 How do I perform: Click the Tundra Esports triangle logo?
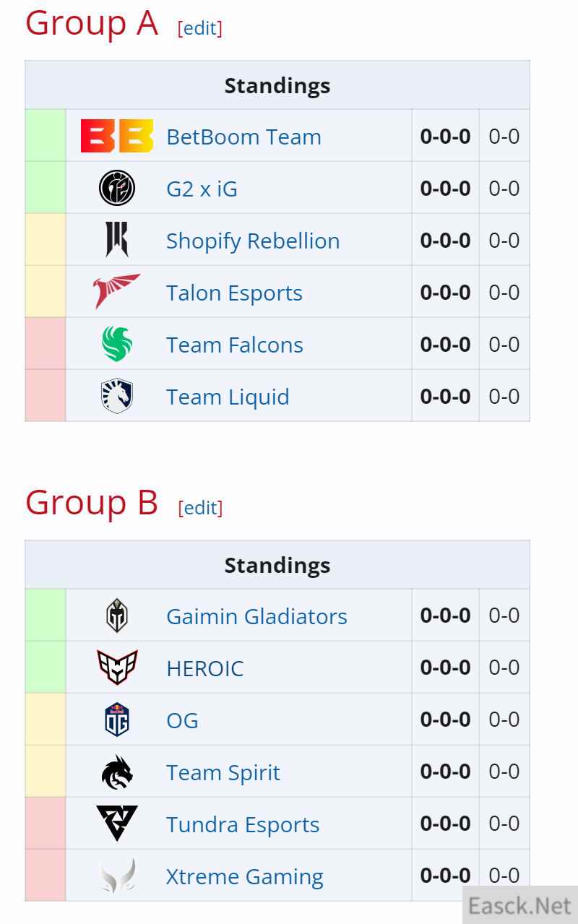(x=117, y=824)
